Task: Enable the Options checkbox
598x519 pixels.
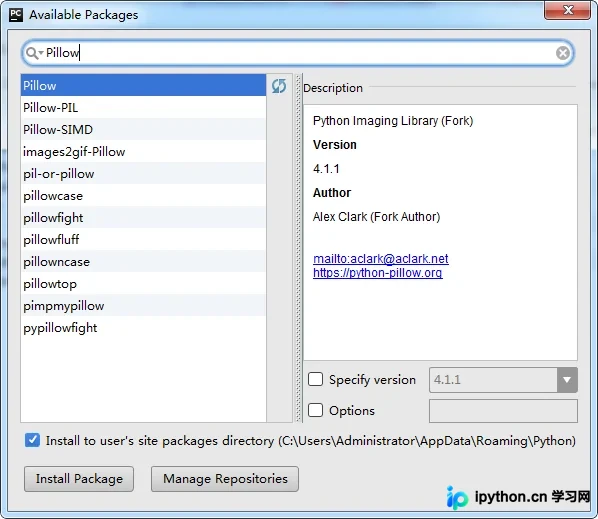Action: [x=315, y=410]
